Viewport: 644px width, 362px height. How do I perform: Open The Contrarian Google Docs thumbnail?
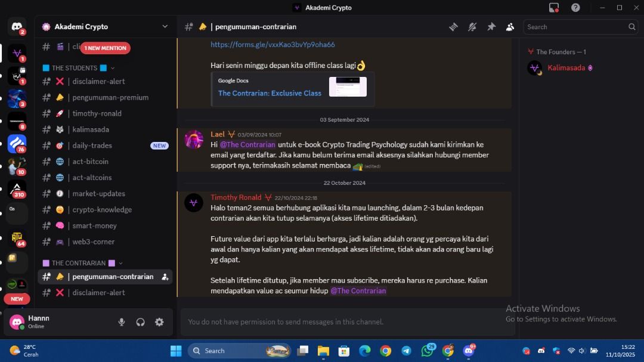click(348, 87)
